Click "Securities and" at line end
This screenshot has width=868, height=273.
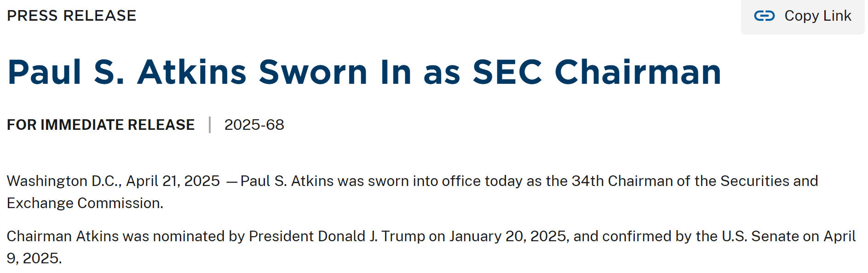click(769, 181)
